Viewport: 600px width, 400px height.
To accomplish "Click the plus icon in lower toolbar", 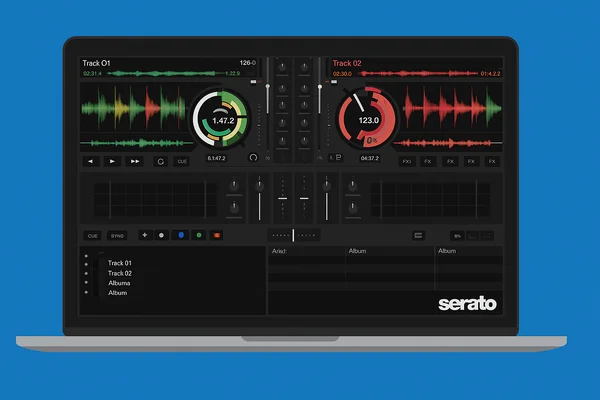I will point(144,236).
